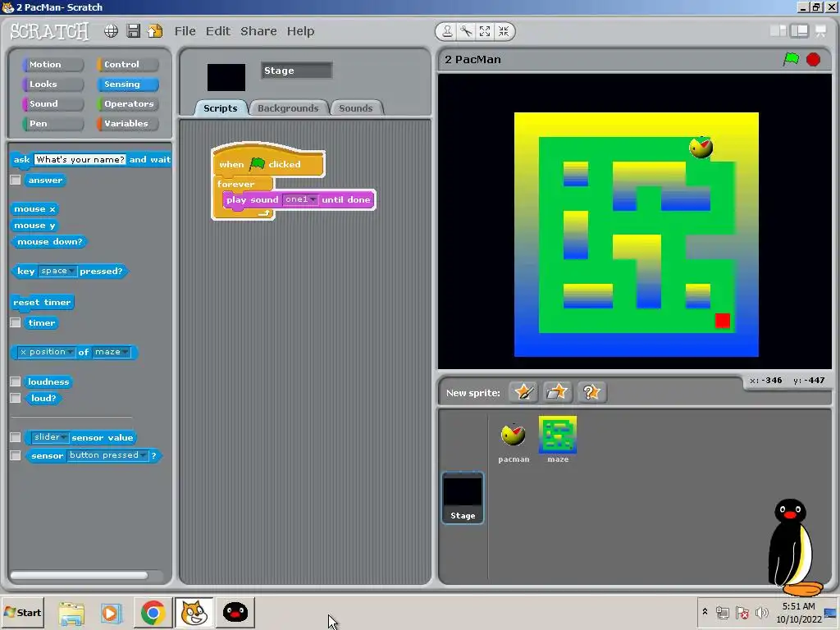Switch to the Scripts tab
Viewport: 840px width, 630px height.
220,108
